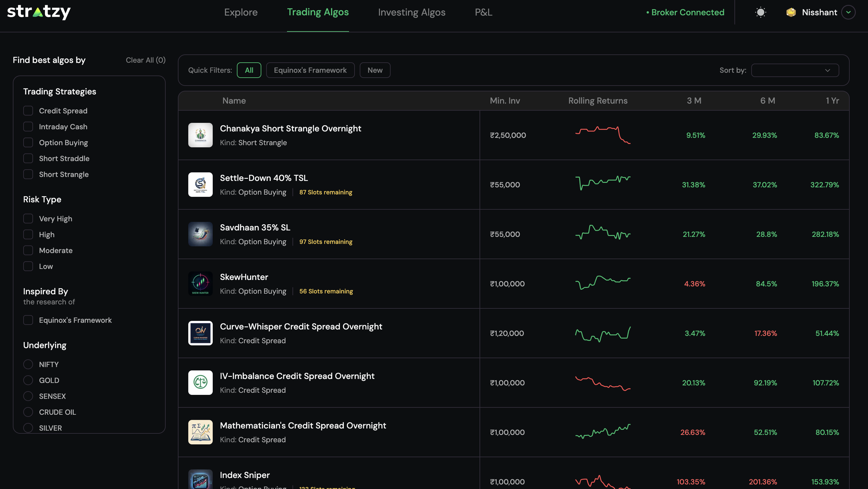Click Clear All filters link
The height and width of the screenshot is (489, 868).
point(145,60)
